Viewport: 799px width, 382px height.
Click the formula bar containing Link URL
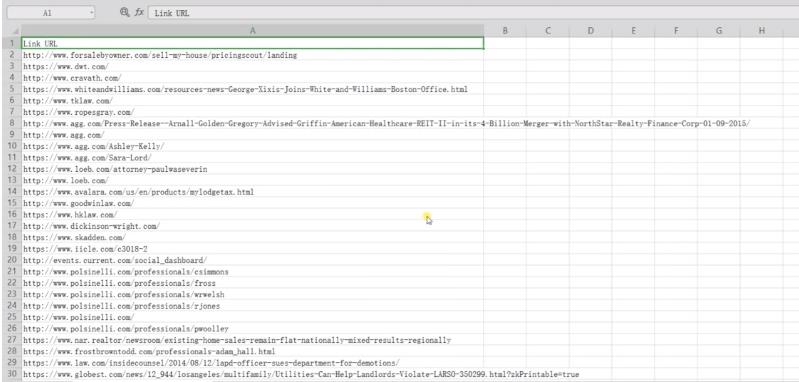coord(474,13)
